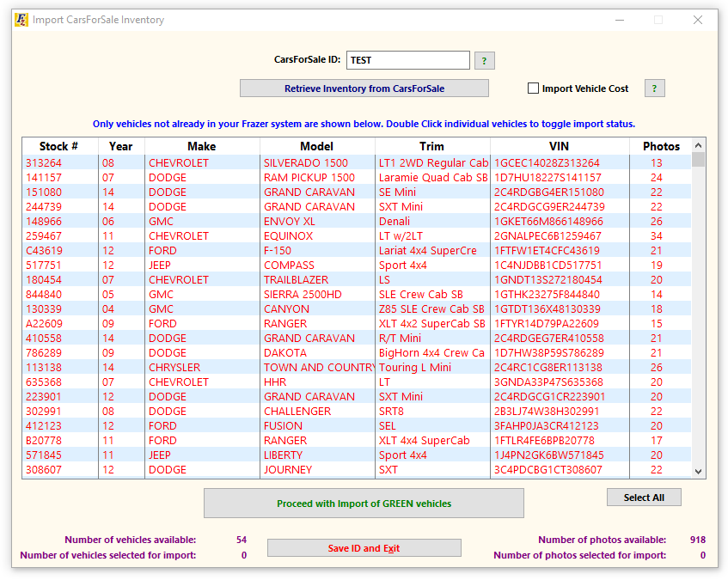The image size is (728, 580).
Task: Click the TRAILBLAZER model cell
Action: [x=296, y=280]
